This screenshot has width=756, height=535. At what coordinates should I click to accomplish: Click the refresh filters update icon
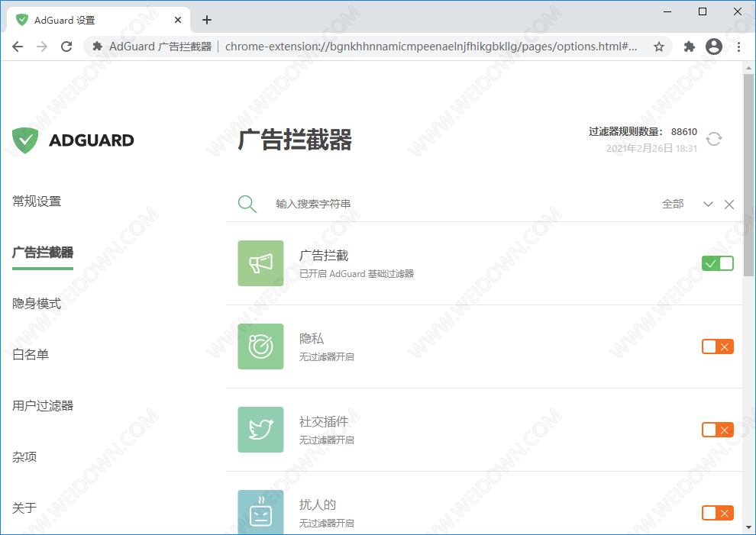point(713,140)
